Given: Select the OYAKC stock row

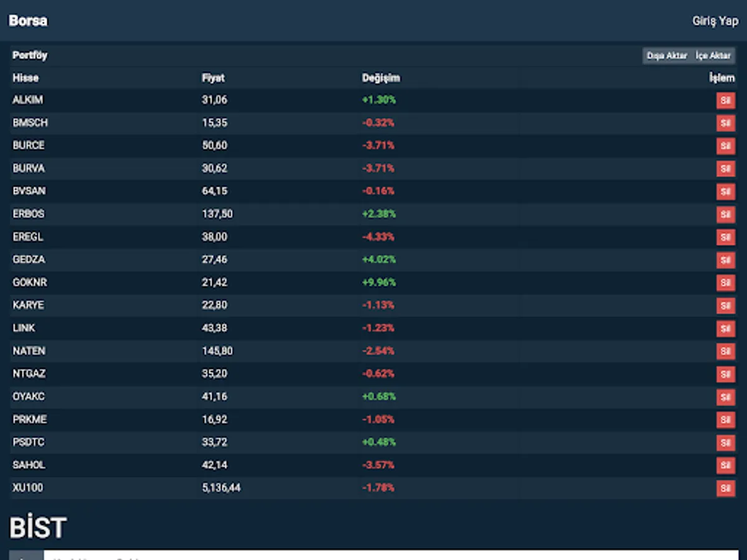Looking at the screenshot, I should 373,396.
